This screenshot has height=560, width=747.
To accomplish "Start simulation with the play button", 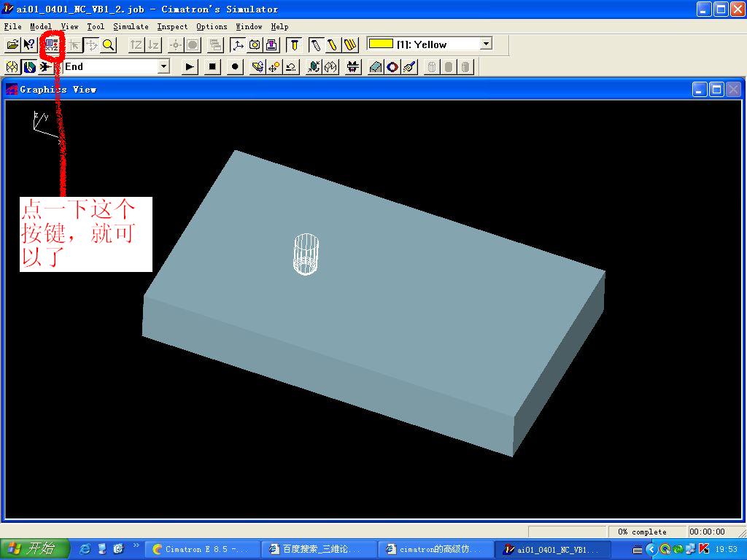I will (190, 66).
